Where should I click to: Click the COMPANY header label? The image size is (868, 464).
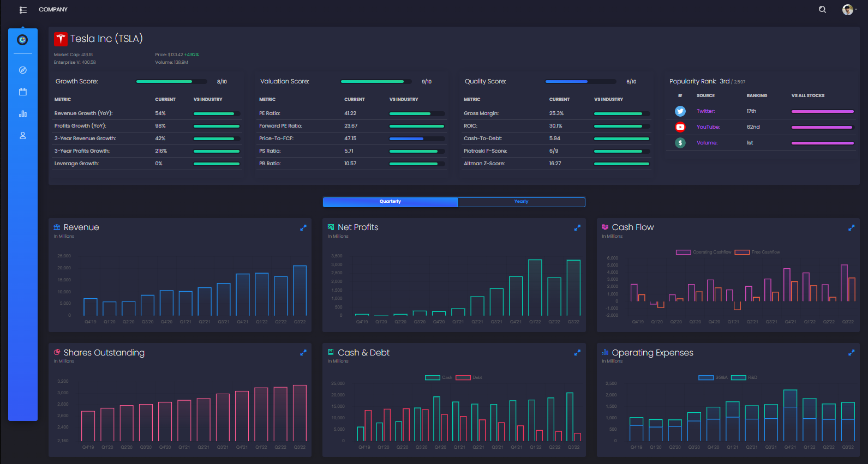click(53, 9)
